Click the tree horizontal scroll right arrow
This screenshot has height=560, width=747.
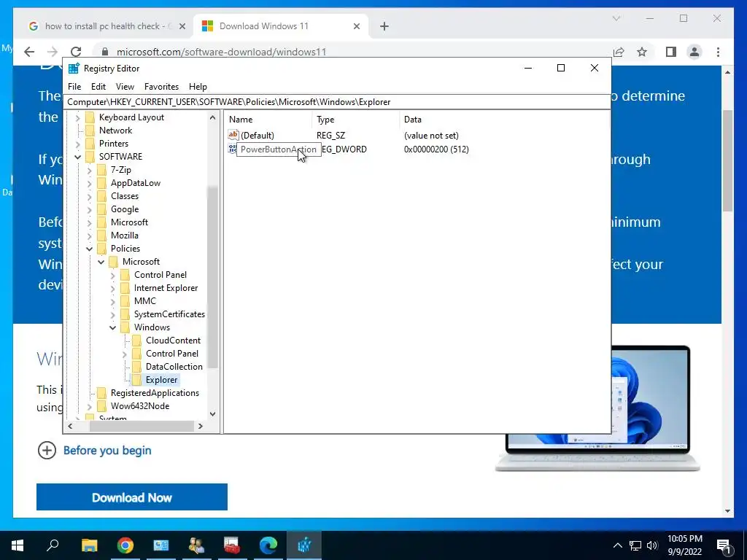(201, 426)
